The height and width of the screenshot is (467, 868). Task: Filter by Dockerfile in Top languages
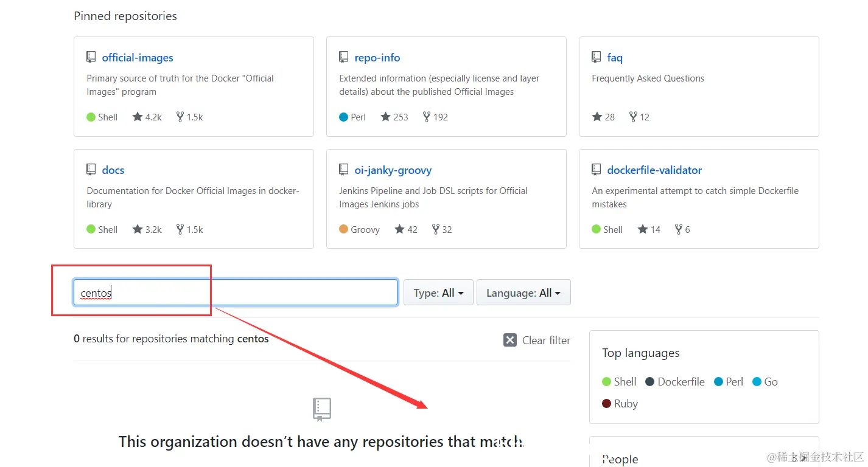coord(675,382)
